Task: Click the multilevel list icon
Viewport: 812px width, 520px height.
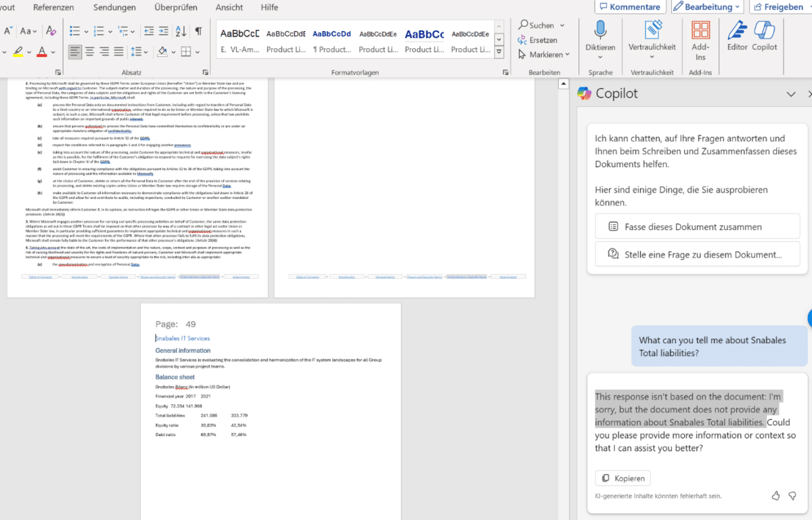Action: tap(122, 31)
